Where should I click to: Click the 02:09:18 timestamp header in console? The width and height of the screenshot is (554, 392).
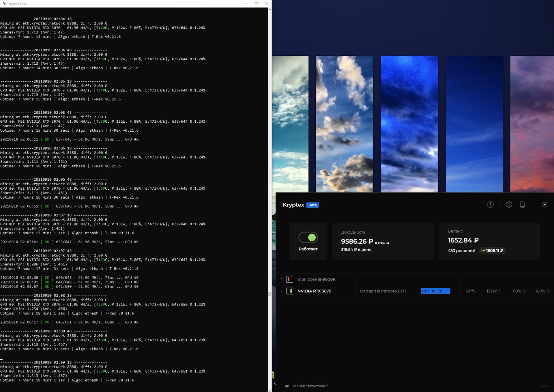(x=54, y=362)
